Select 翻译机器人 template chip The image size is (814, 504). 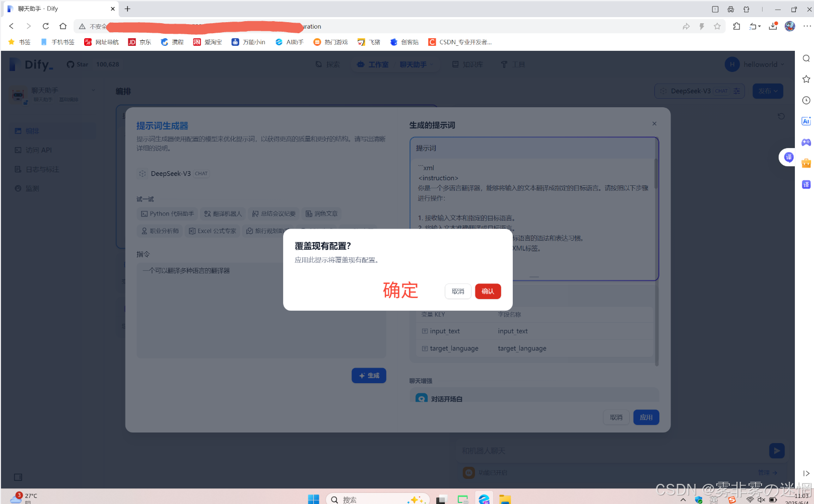point(223,214)
